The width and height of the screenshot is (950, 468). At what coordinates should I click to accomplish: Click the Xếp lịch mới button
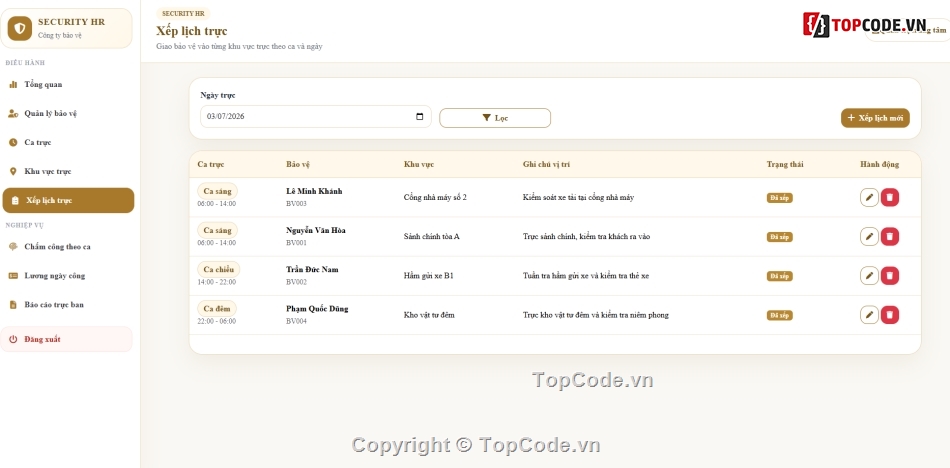[875, 118]
